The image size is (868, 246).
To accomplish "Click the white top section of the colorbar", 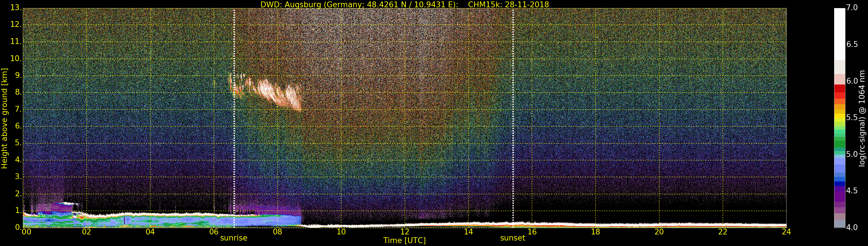I will [x=839, y=34].
